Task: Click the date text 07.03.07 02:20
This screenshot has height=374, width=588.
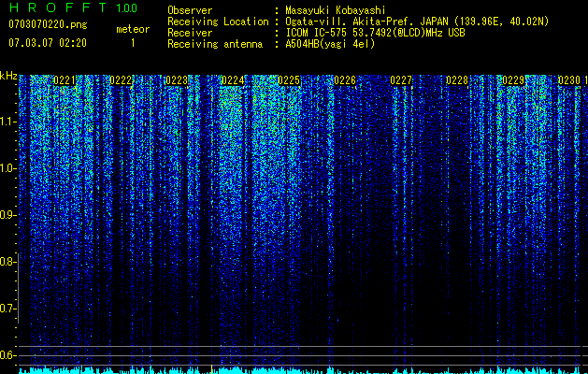Action: tap(48, 43)
